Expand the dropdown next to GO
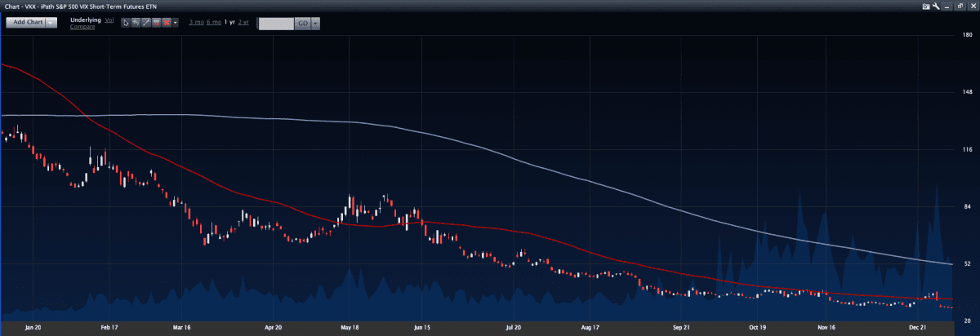Image resolution: width=980 pixels, height=336 pixels. click(x=315, y=23)
